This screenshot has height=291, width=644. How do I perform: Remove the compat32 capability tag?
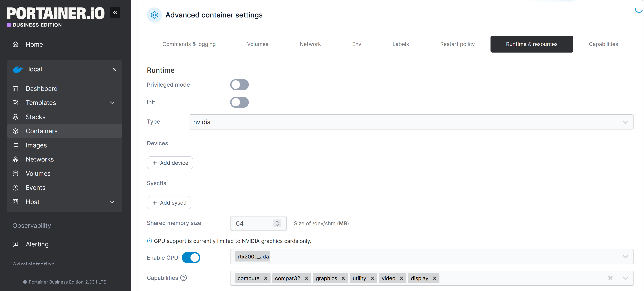pyautogui.click(x=306, y=278)
